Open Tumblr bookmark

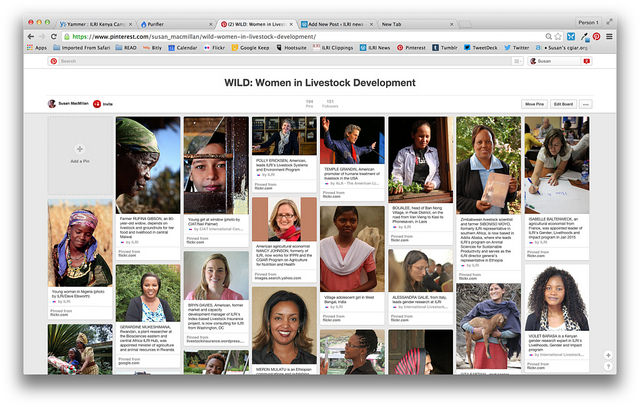click(445, 48)
